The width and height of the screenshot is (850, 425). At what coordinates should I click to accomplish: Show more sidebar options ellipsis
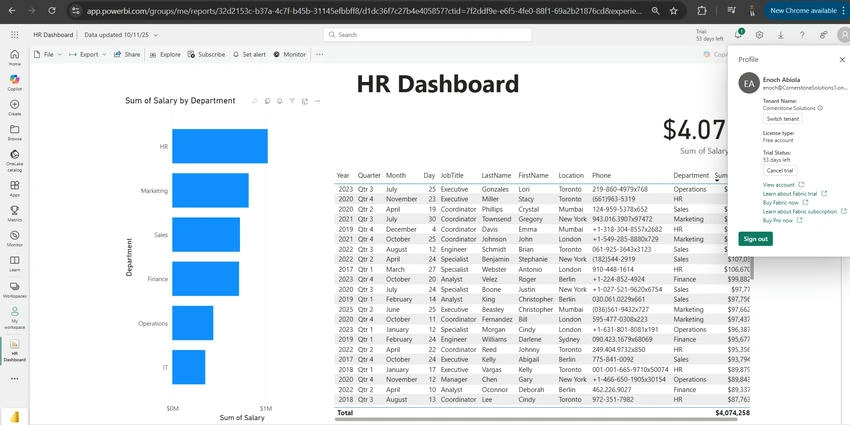[15, 378]
